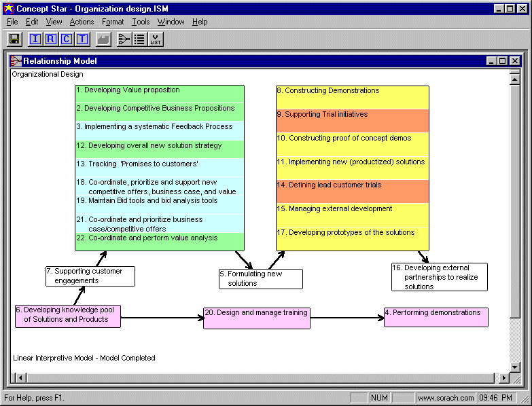Click the horizontal scrollbar right arrow

coord(504,377)
